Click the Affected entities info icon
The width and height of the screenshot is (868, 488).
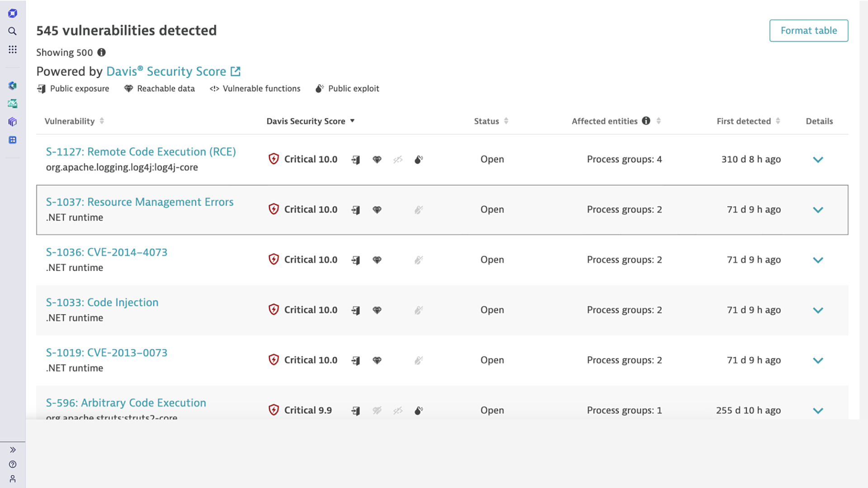(x=647, y=121)
